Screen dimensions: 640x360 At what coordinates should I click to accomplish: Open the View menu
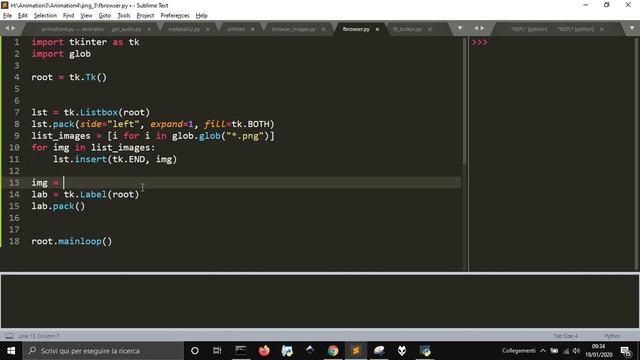coord(86,16)
